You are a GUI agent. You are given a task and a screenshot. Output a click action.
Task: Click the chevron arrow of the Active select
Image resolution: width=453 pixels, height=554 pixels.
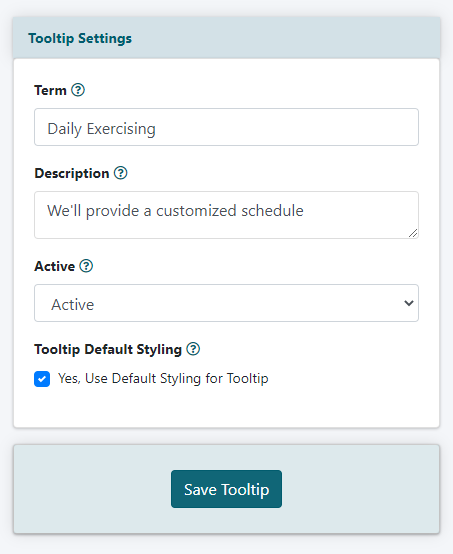[x=409, y=303]
